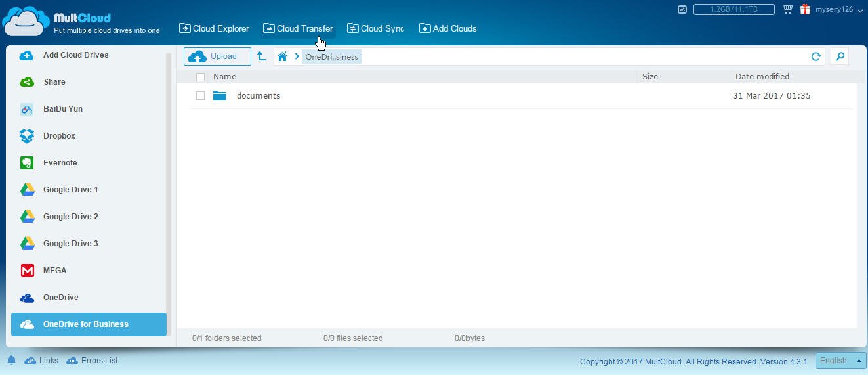The image size is (868, 375).
Task: Click the Upload button
Action: pos(217,56)
